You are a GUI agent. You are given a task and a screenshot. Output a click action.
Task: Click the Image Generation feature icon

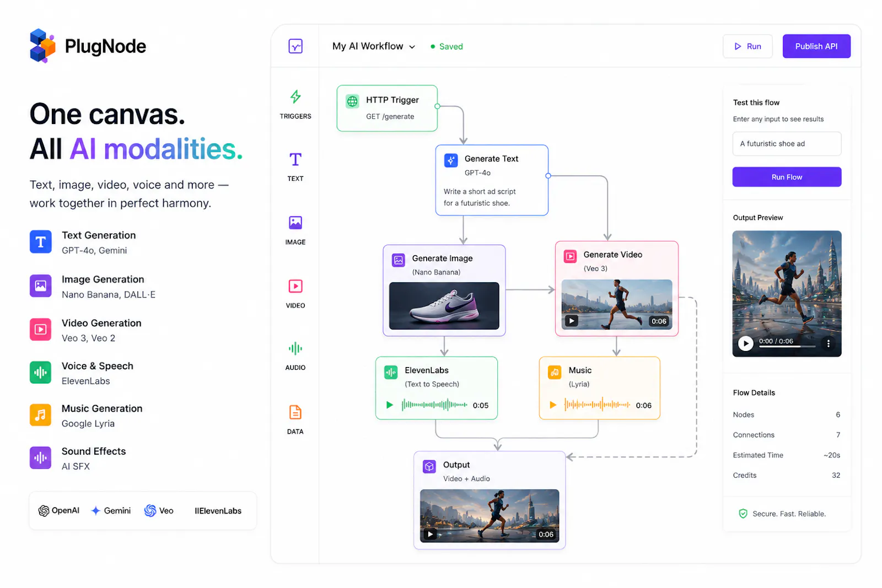click(41, 285)
